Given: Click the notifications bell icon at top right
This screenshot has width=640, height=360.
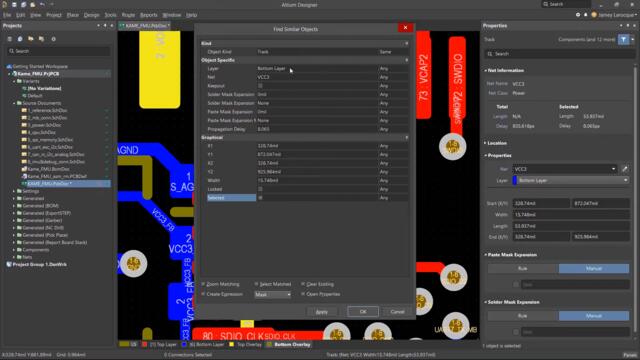Looking at the screenshot, I should click(x=586, y=15).
